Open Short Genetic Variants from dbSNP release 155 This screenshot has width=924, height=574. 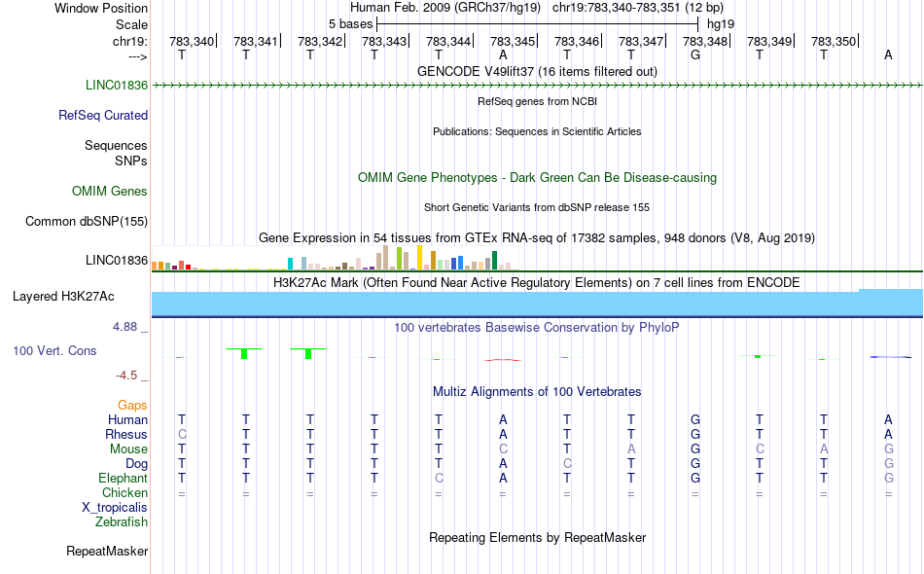point(537,207)
